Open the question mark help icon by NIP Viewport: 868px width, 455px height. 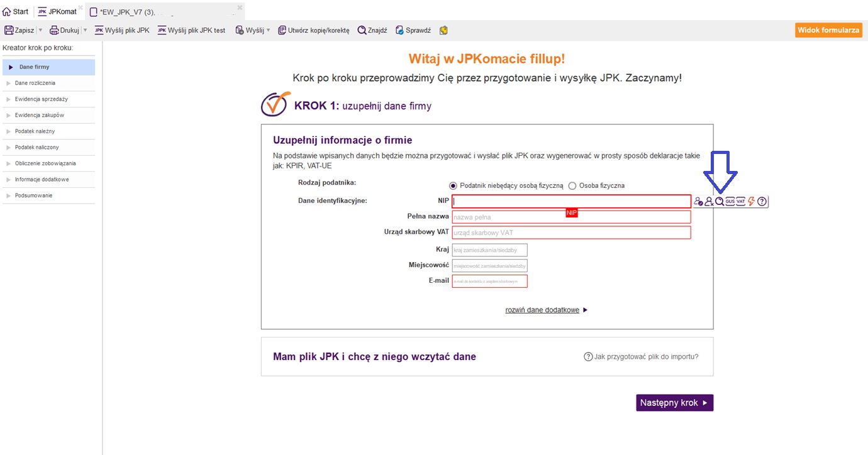(x=762, y=202)
